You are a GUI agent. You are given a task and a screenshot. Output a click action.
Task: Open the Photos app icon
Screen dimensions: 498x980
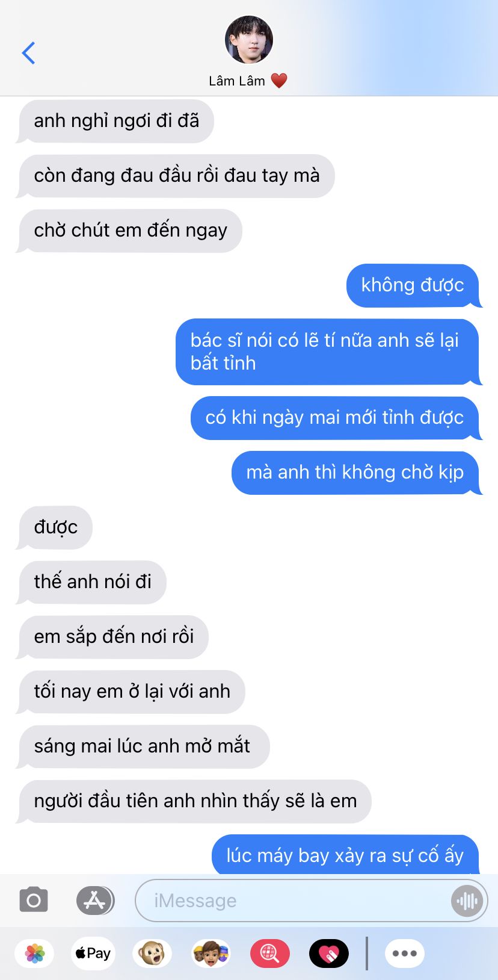tap(35, 954)
